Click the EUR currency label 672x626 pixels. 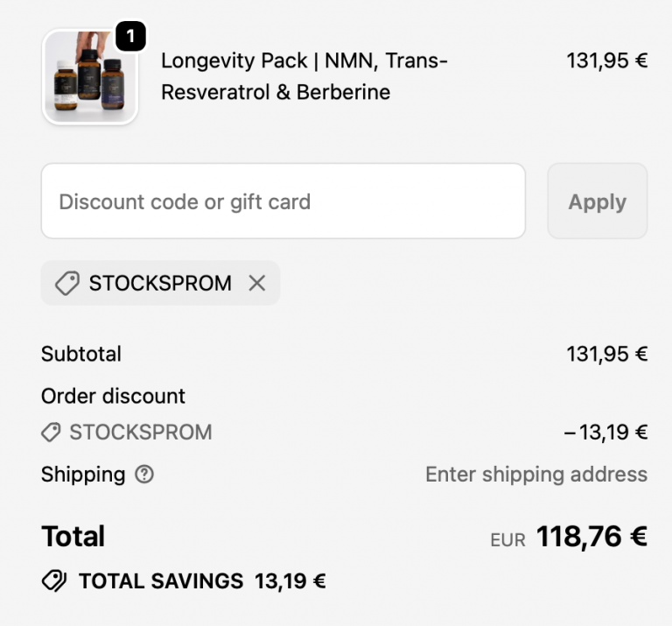click(507, 540)
